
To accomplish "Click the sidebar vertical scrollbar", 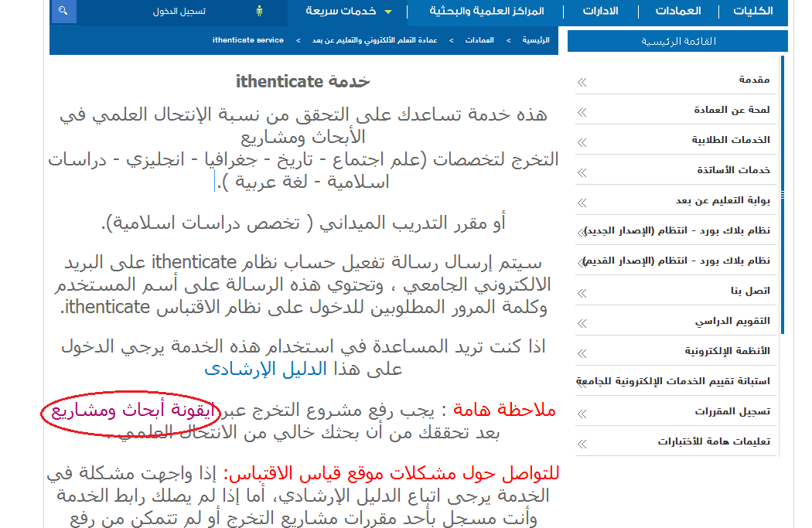I will pos(783,195).
